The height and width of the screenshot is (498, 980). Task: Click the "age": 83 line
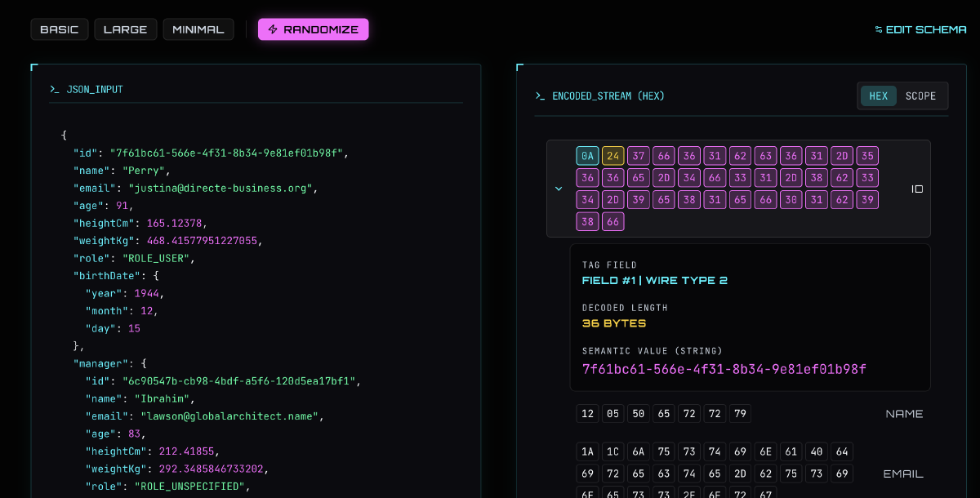coord(115,434)
